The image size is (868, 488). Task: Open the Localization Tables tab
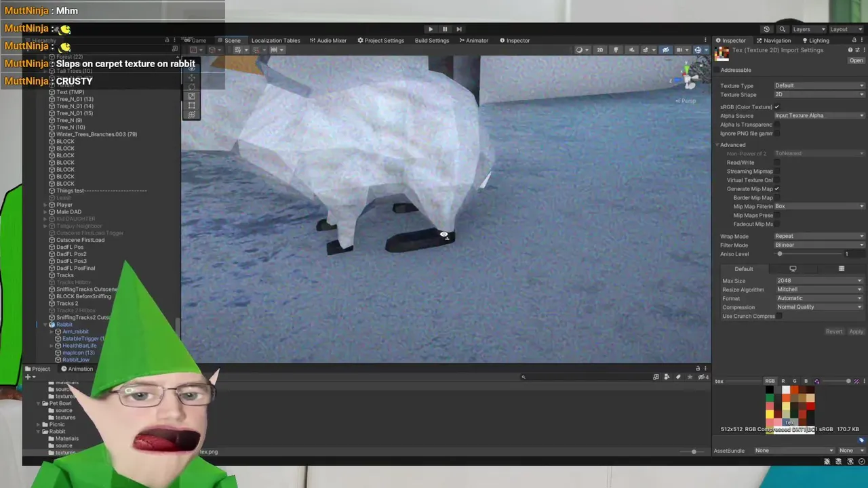[x=275, y=41]
